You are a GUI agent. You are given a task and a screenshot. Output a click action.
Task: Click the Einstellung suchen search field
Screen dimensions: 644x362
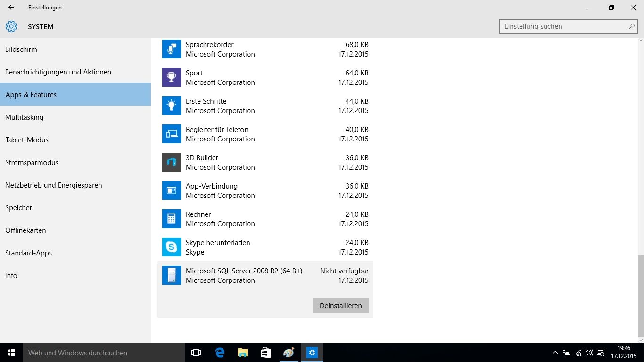point(569,26)
